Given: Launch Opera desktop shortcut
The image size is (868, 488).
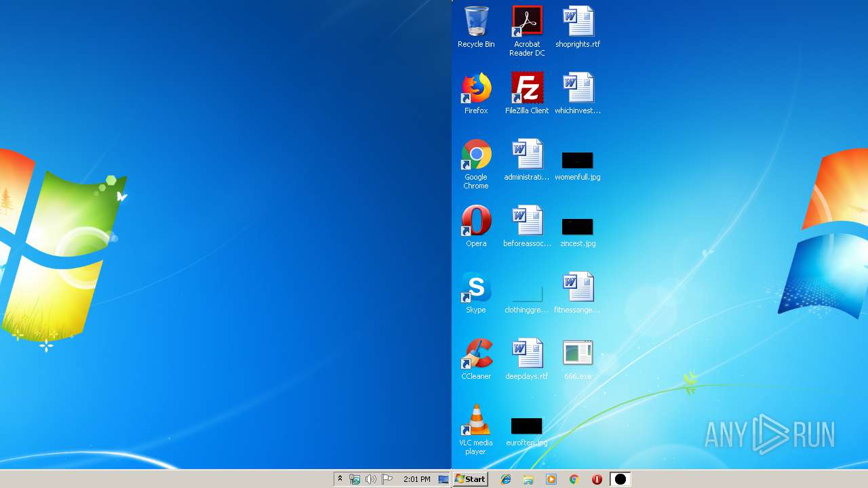Looking at the screenshot, I should [x=476, y=226].
